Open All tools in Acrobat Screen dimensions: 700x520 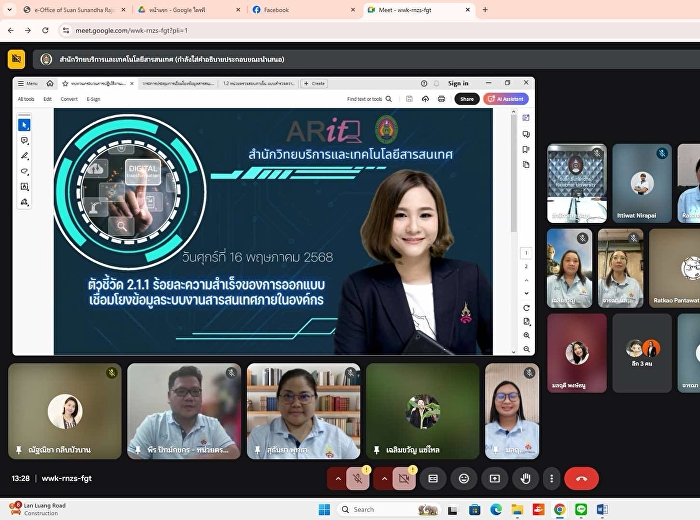[26, 99]
